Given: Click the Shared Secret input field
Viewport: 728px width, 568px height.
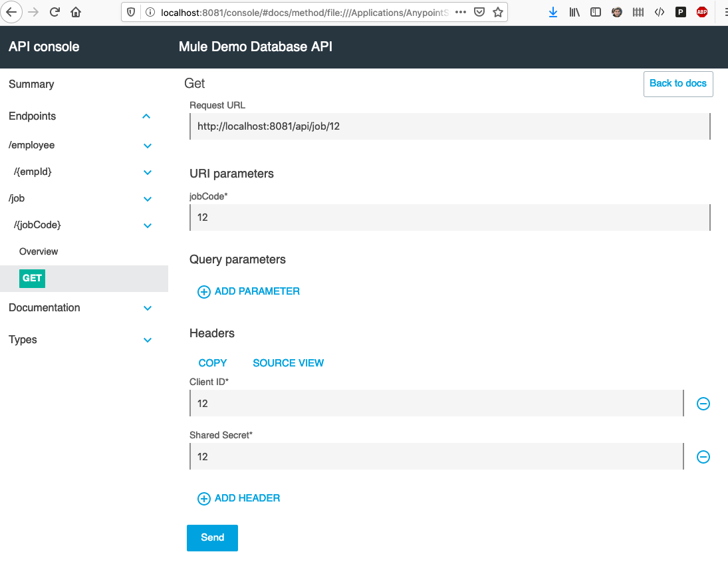Looking at the screenshot, I should pos(436,456).
